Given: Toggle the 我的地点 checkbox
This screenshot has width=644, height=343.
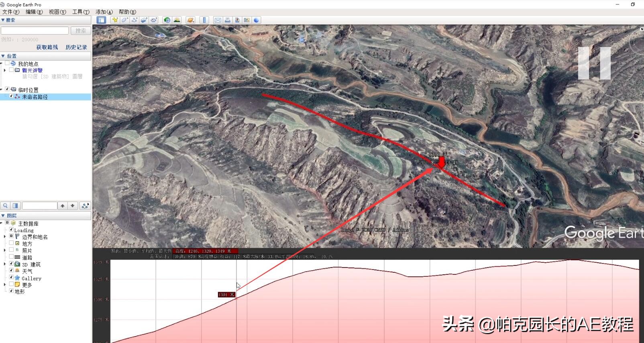Looking at the screenshot, I should [x=7, y=63].
